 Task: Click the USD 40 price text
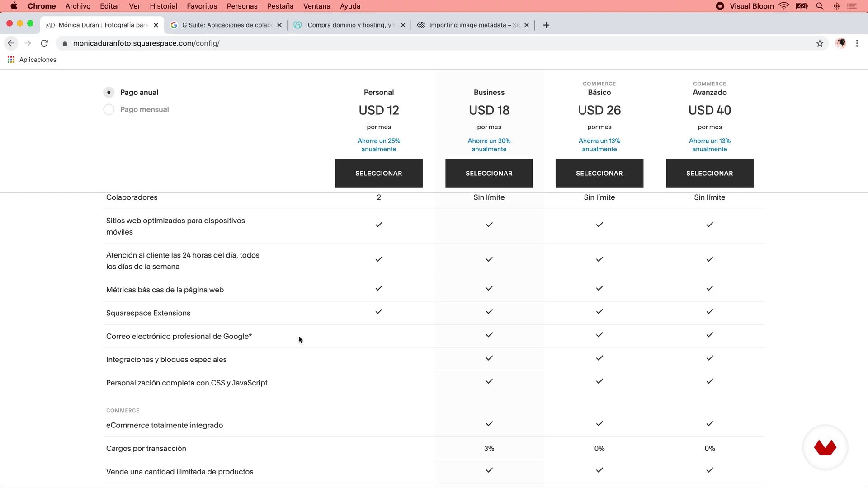[x=710, y=110]
